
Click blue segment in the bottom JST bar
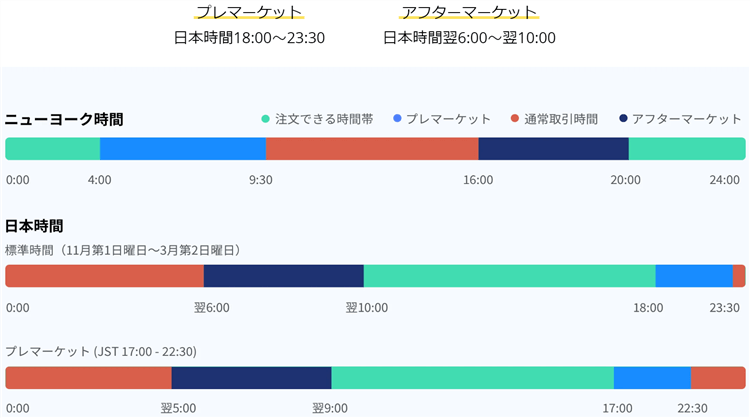652,378
